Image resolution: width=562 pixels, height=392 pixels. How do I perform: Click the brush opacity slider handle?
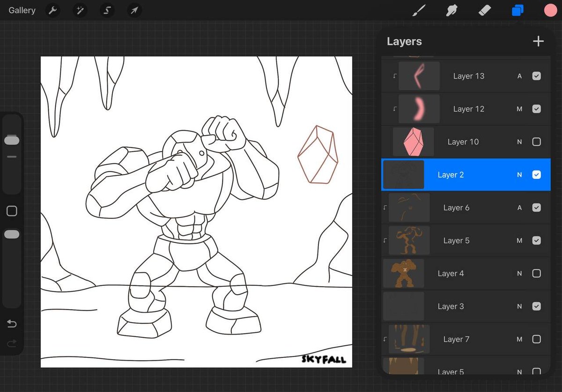(12, 234)
